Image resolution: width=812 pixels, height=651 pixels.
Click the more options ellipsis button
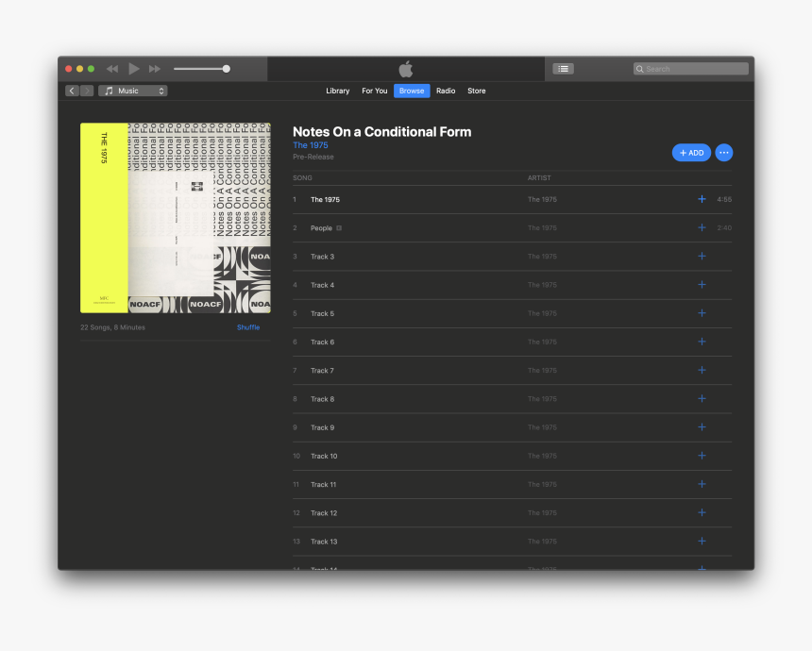tap(723, 153)
